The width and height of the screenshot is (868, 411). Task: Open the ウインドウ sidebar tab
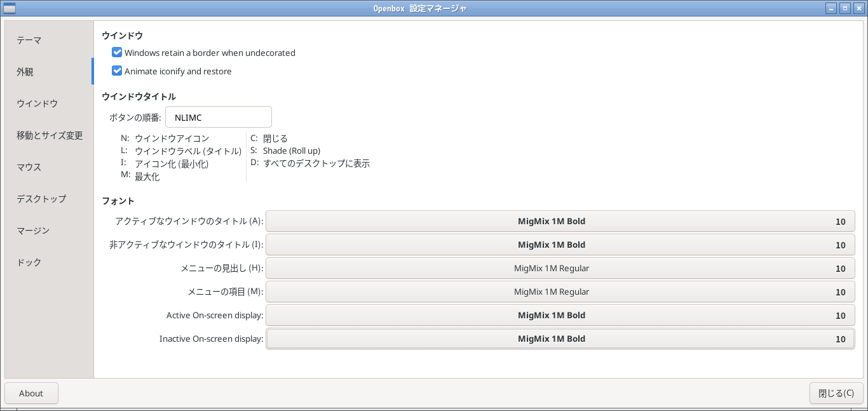(x=48, y=104)
